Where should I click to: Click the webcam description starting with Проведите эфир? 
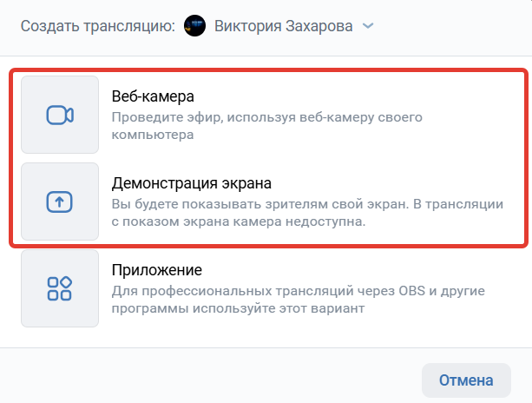click(267, 126)
